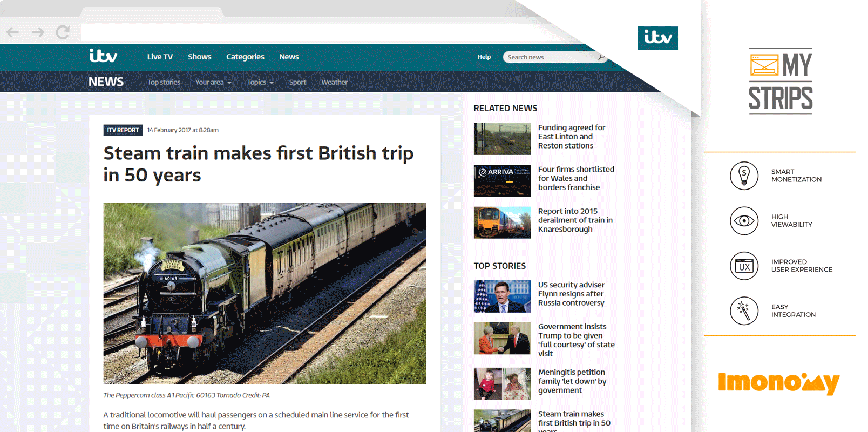Screen dimensions: 868x432
Task: Click the Improved User Experience UX icon
Action: pyautogui.click(x=744, y=266)
